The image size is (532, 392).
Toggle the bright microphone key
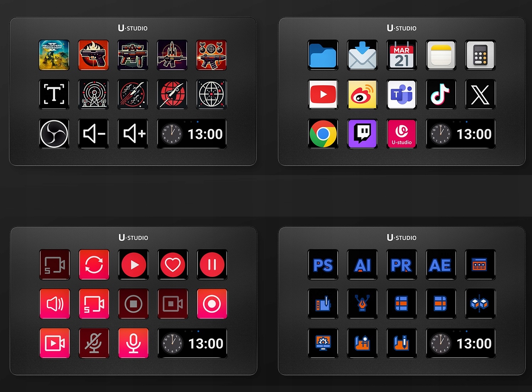coord(133,343)
